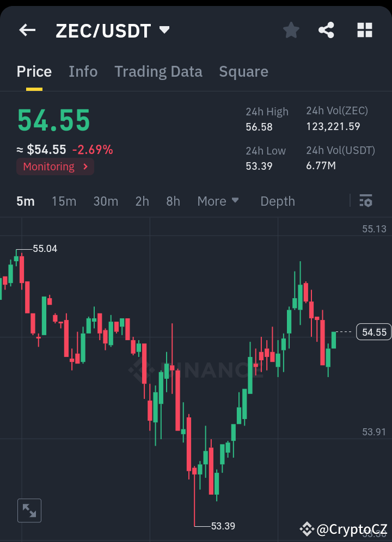Expand the More timeframe options dropdown
The height and width of the screenshot is (542, 392).
click(x=218, y=201)
